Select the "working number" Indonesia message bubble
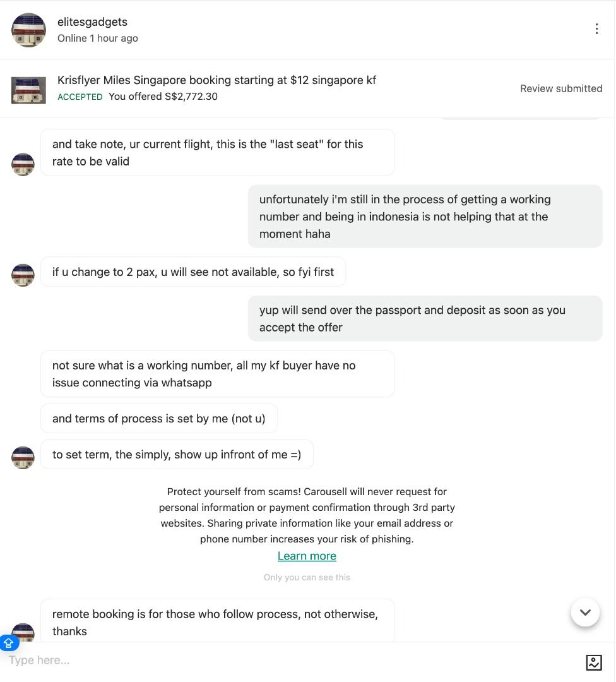 (425, 217)
